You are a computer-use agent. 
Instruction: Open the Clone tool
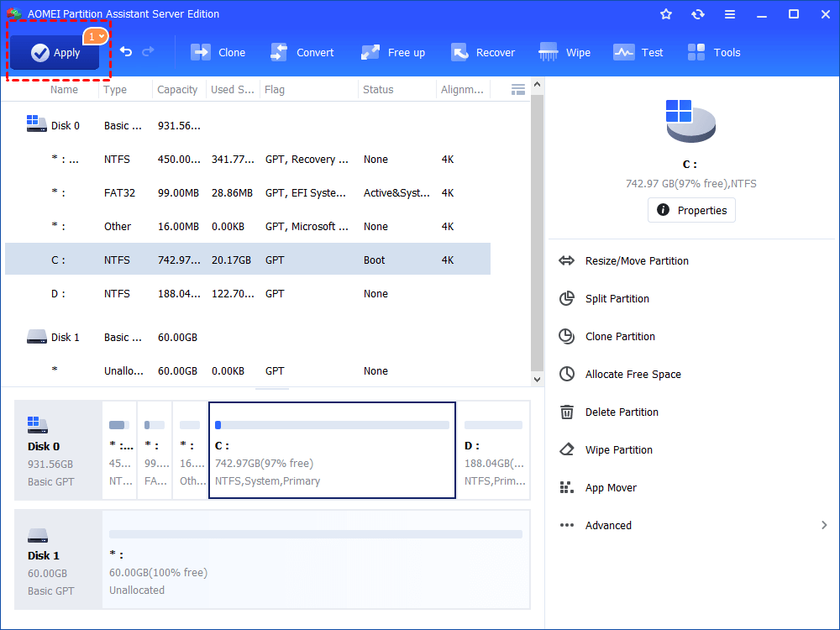click(x=218, y=52)
